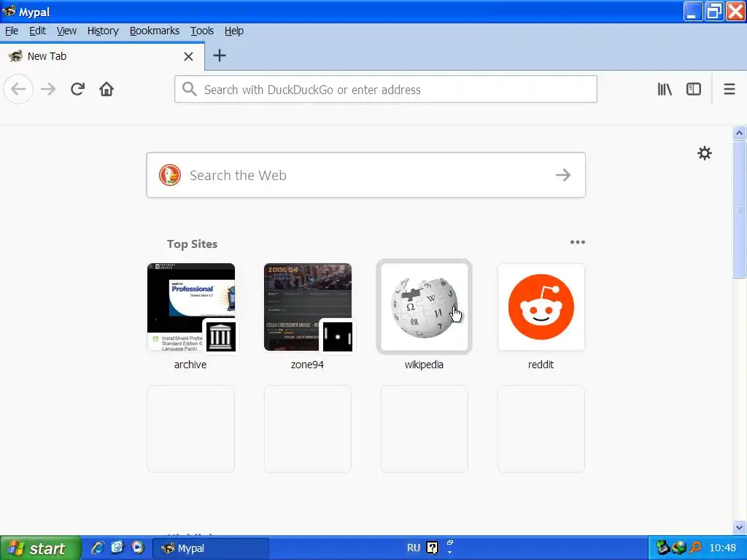Open the File menu
This screenshot has width=747, height=560.
[12, 31]
